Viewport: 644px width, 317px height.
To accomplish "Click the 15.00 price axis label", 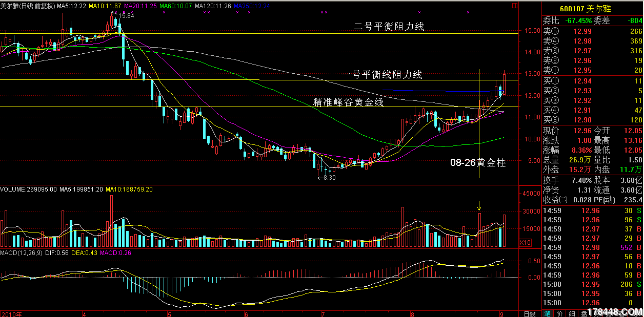I will 532,31.
